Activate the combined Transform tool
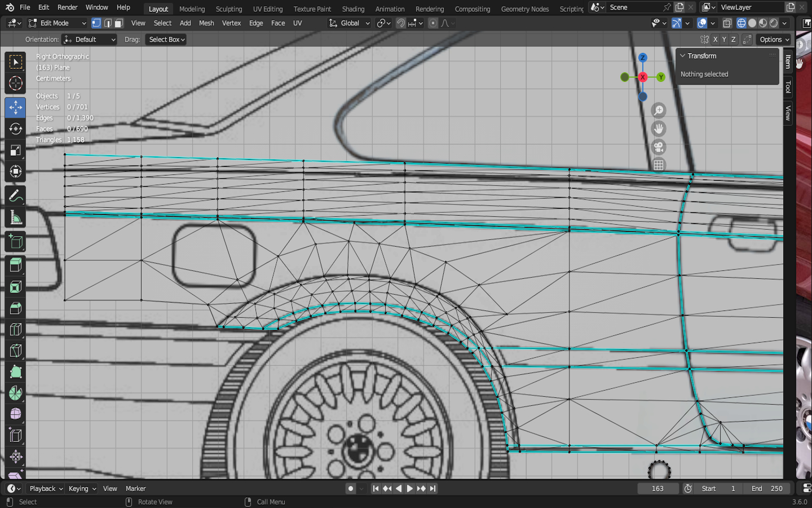This screenshot has width=812, height=508. (16, 172)
